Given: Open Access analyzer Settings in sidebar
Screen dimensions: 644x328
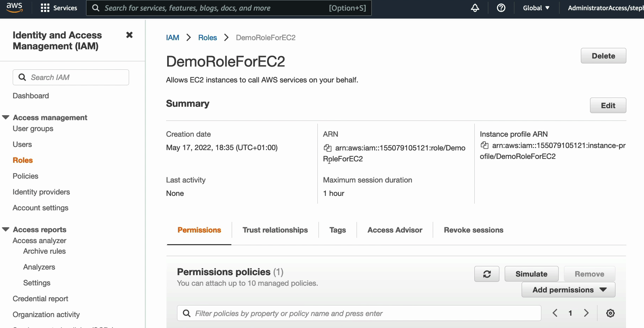Looking at the screenshot, I should pyautogui.click(x=37, y=283).
